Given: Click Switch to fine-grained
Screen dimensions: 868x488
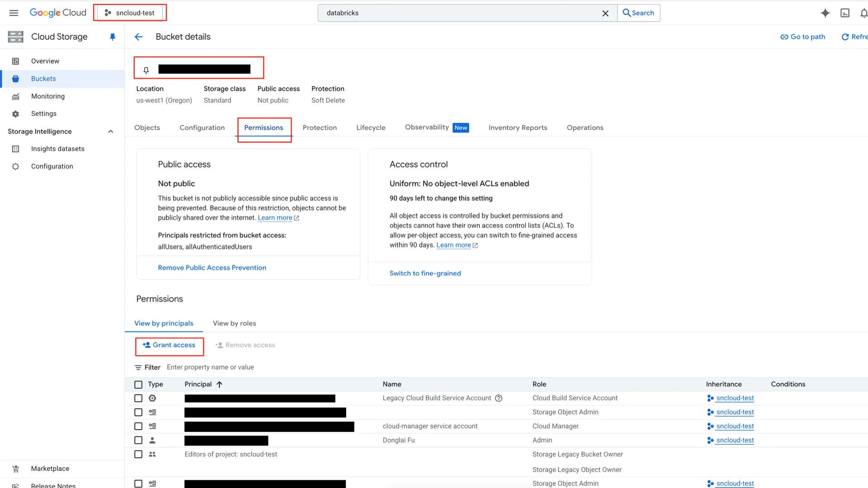Looking at the screenshot, I should [x=425, y=273].
